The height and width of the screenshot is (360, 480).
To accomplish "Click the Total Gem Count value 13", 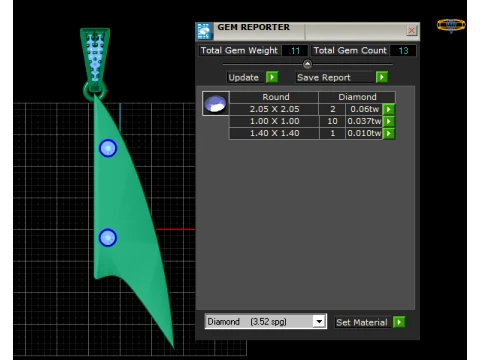I will [x=403, y=51].
